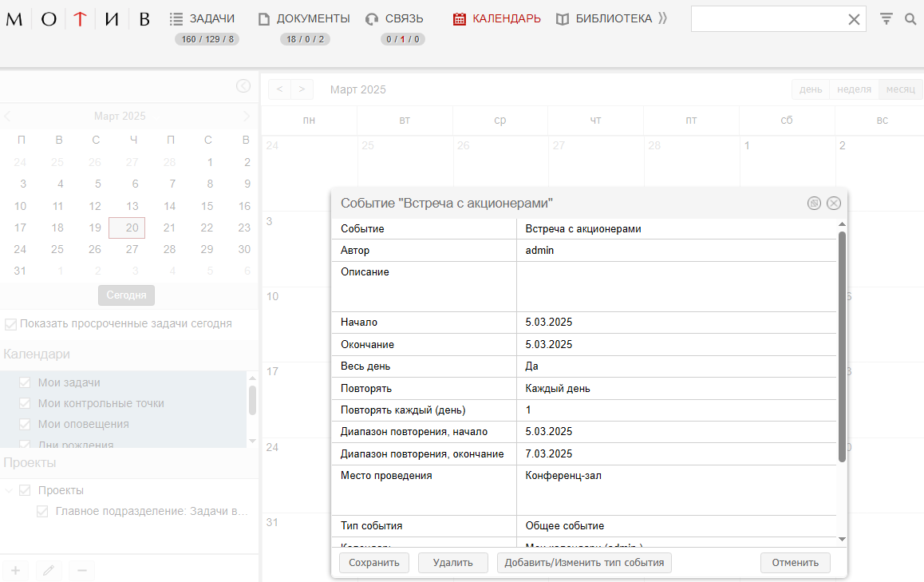Click the magnifier search icon
This screenshot has height=582, width=924.
[910, 19]
